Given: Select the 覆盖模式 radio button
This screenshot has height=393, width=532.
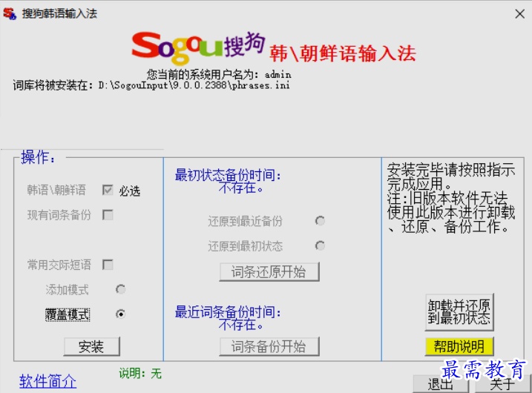Looking at the screenshot, I should click(x=120, y=314).
